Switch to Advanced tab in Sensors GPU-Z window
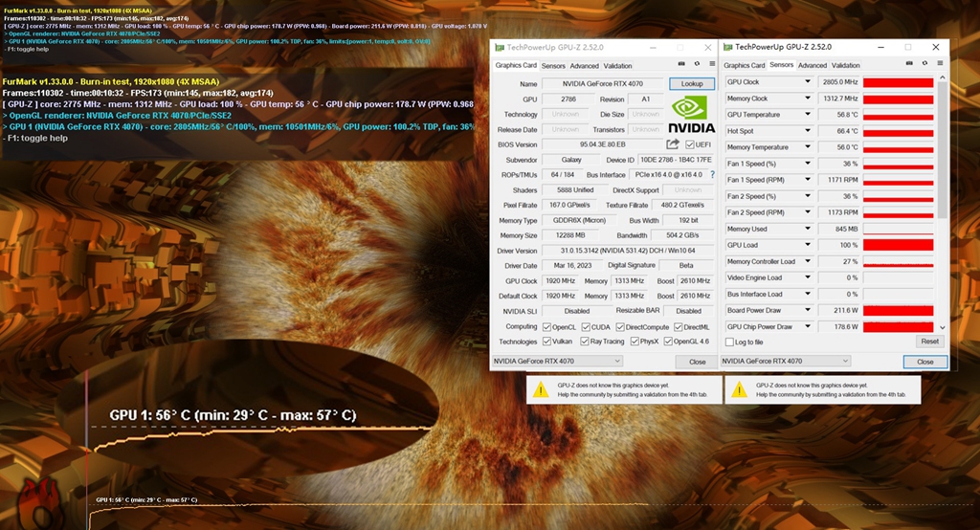The width and height of the screenshot is (980, 530). 813,65
